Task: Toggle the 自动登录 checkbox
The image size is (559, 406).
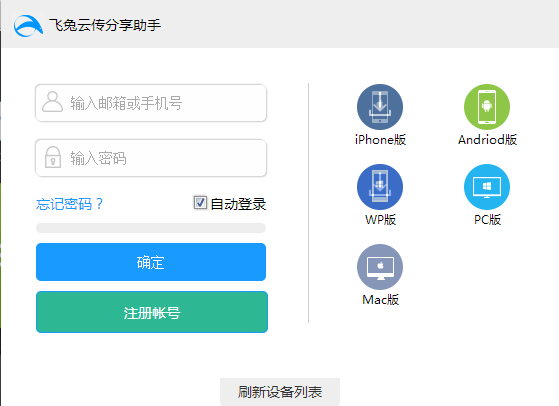Action: pyautogui.click(x=200, y=202)
